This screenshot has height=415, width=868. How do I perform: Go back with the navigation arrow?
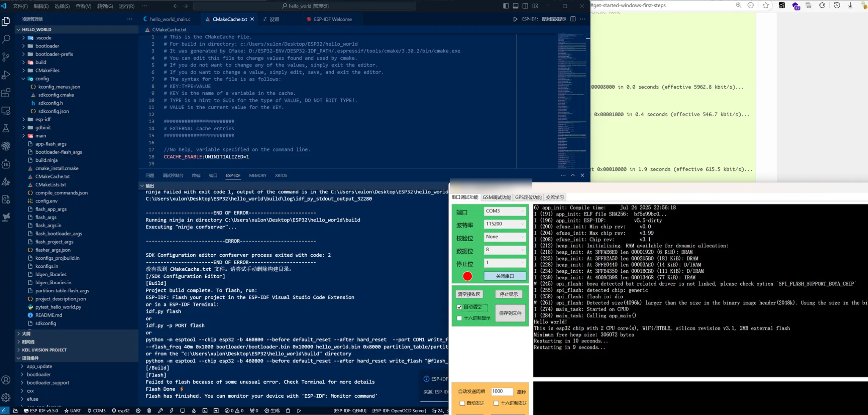point(176,6)
